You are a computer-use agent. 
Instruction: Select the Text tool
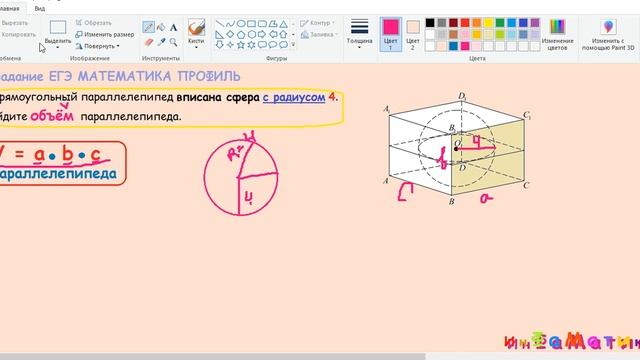click(x=173, y=28)
